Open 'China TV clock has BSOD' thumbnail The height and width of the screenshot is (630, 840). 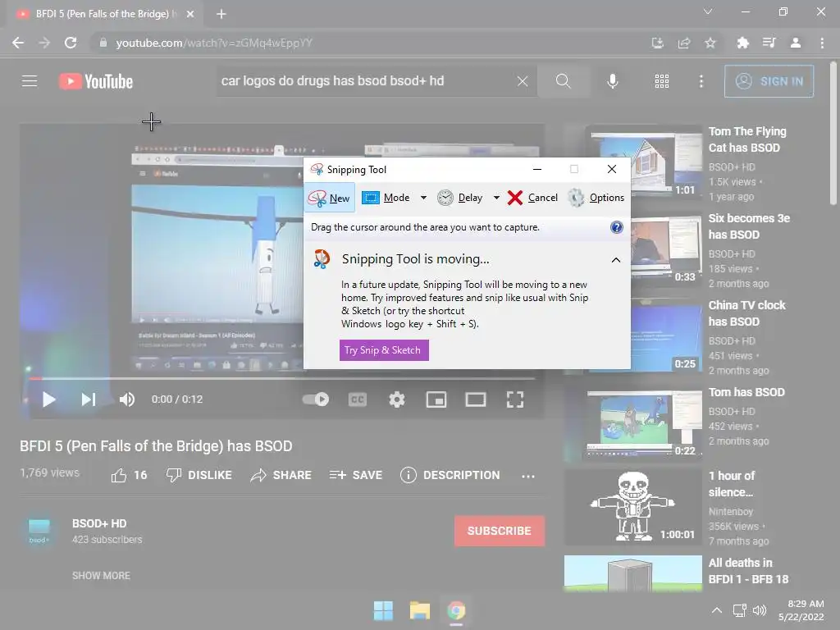click(x=665, y=337)
